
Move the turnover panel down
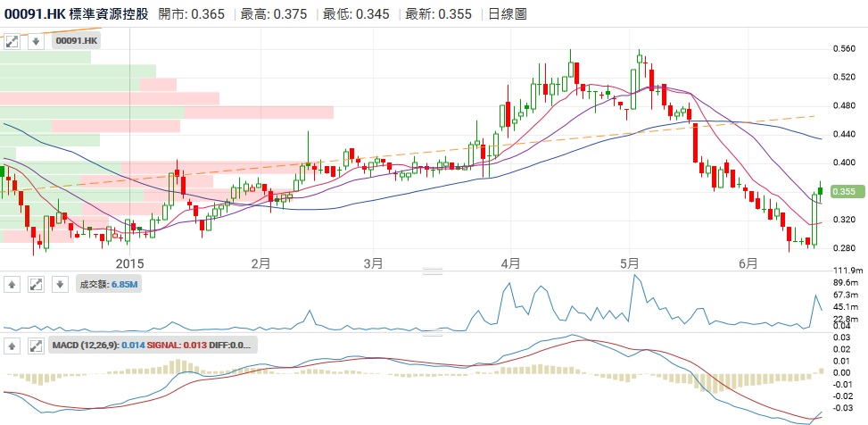click(x=59, y=284)
